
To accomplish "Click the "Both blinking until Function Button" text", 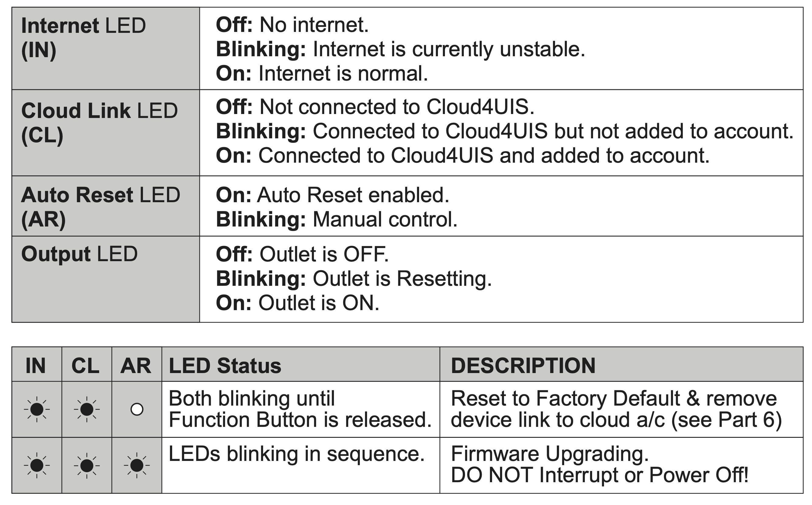I will pos(300,409).
